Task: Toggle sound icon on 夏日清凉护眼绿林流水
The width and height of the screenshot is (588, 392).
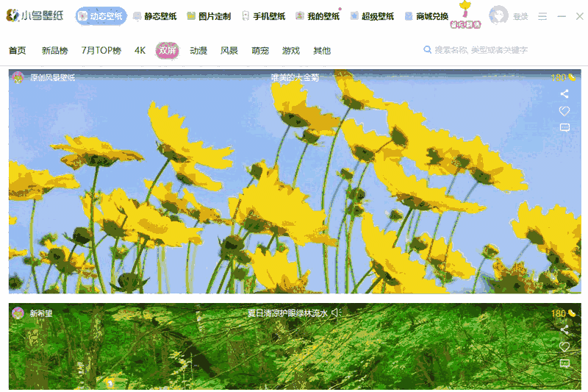Action: 337,313
